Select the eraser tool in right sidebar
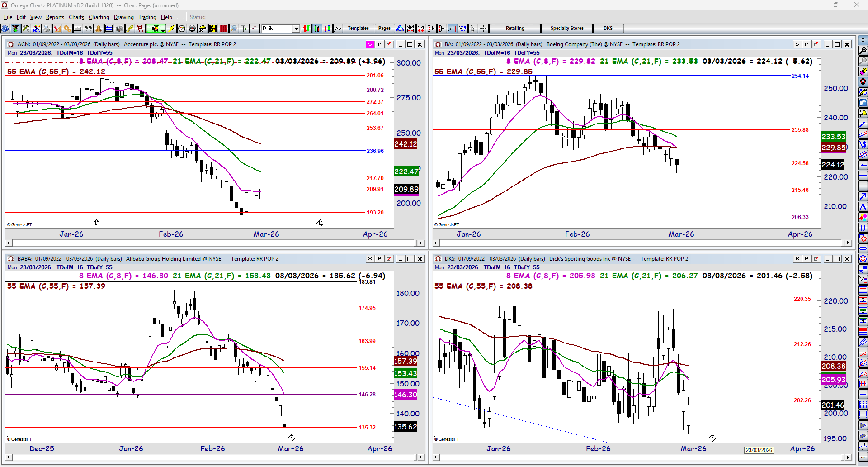Image resolution: width=868 pixels, height=467 pixels. pyautogui.click(x=863, y=71)
